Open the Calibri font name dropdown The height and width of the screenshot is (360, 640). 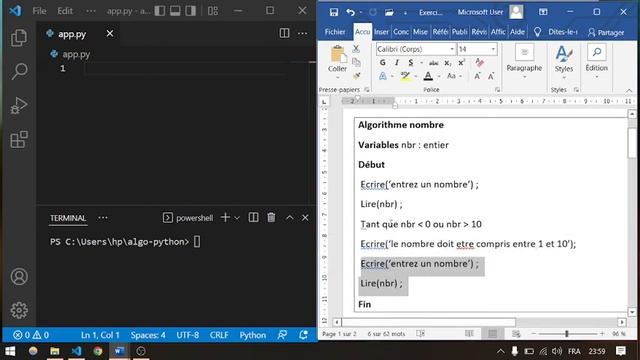coord(452,49)
